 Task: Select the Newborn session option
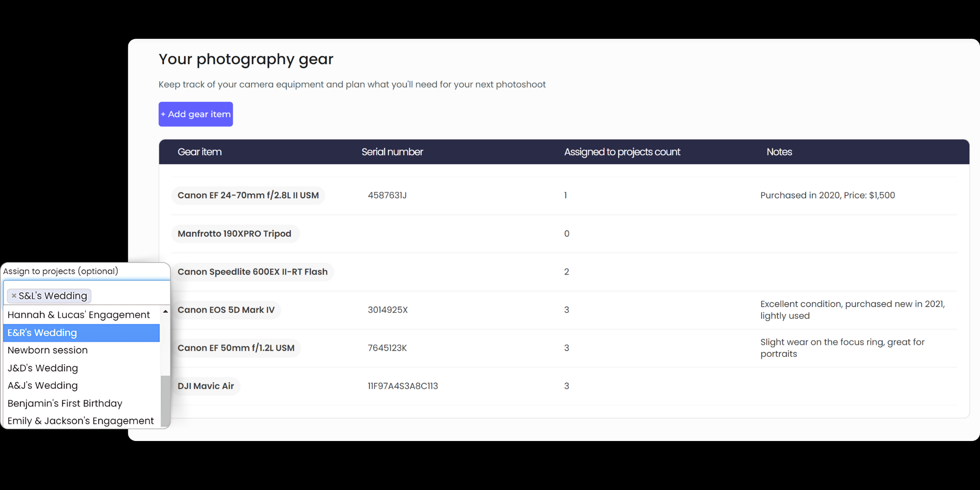(x=81, y=350)
